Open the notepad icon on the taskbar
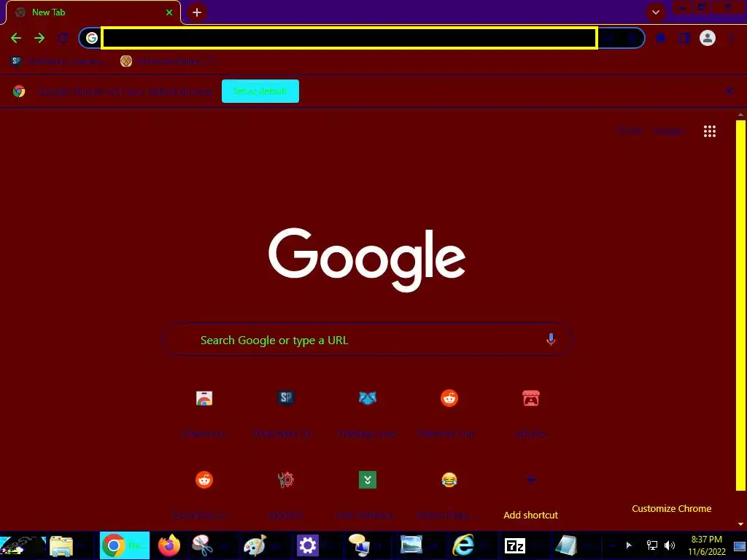The image size is (747, 560). 566,545
